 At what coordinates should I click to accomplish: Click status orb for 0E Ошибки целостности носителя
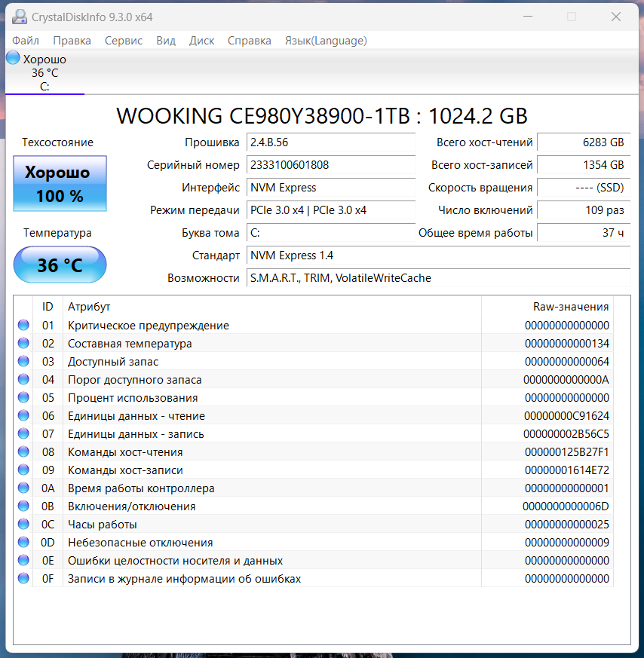click(x=23, y=560)
